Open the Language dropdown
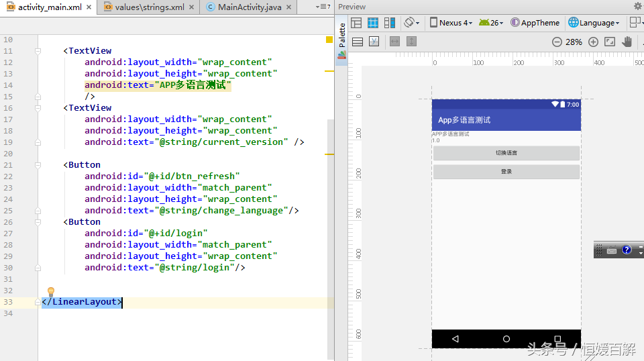This screenshot has width=644, height=361. (x=594, y=23)
